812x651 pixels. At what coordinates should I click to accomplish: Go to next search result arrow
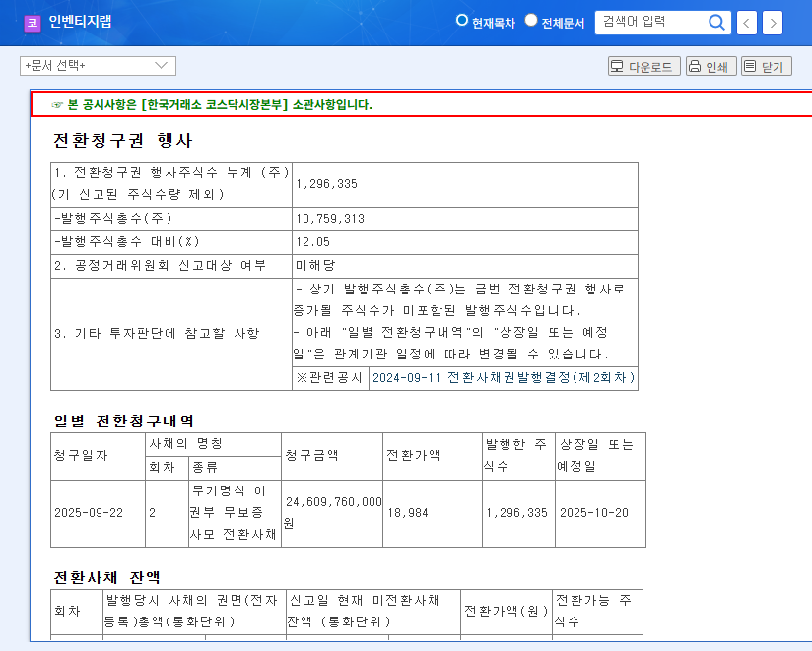point(773,23)
